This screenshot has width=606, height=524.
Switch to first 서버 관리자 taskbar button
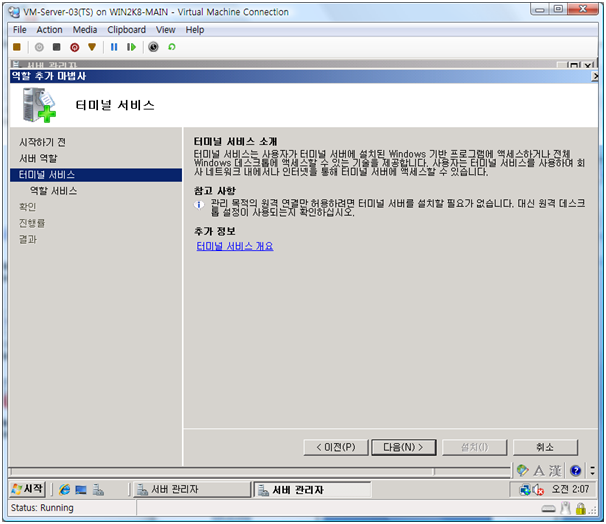pyautogui.click(x=192, y=490)
